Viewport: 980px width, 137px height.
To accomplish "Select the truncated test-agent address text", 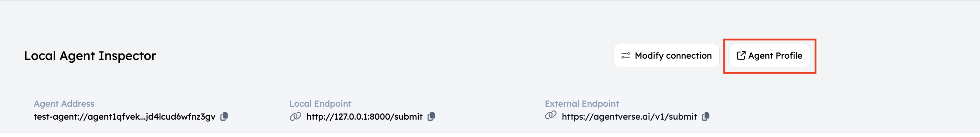I will pyautogui.click(x=125, y=117).
